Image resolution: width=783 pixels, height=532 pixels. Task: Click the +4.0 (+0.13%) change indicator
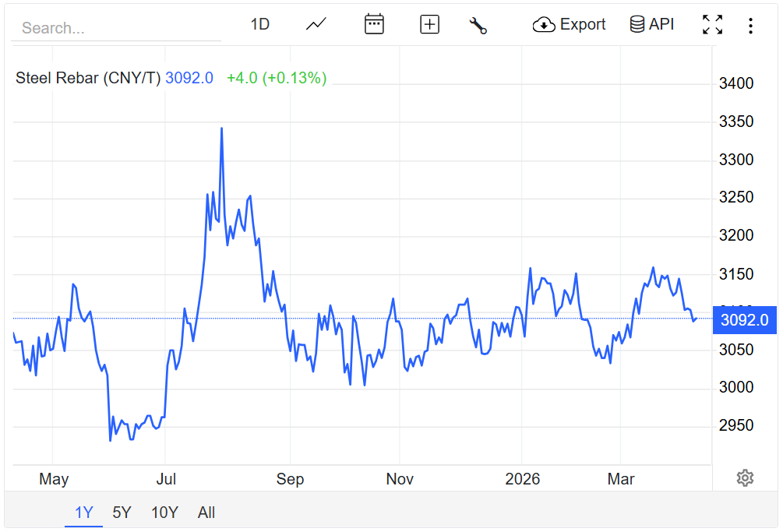(277, 78)
